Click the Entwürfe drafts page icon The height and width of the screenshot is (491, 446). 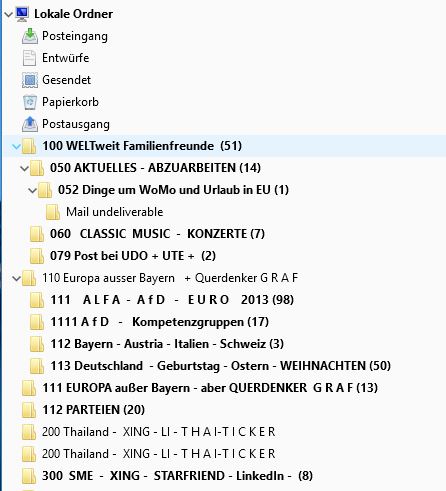coord(29,58)
